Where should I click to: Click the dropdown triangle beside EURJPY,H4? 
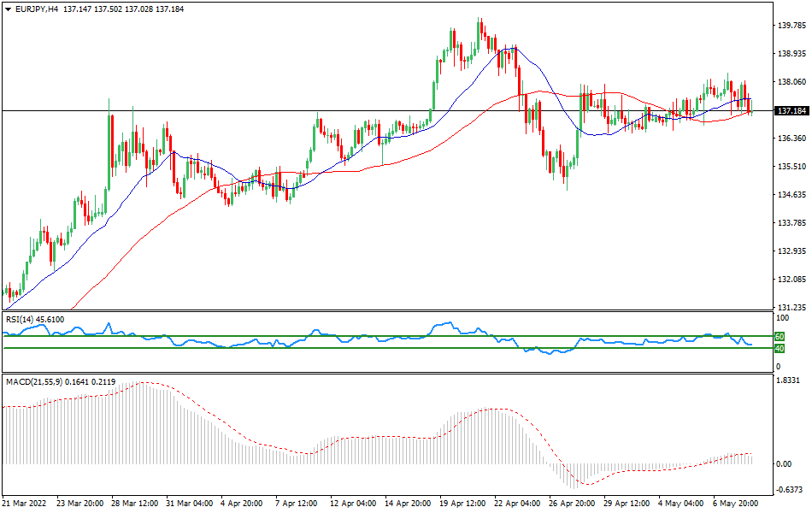8,8
